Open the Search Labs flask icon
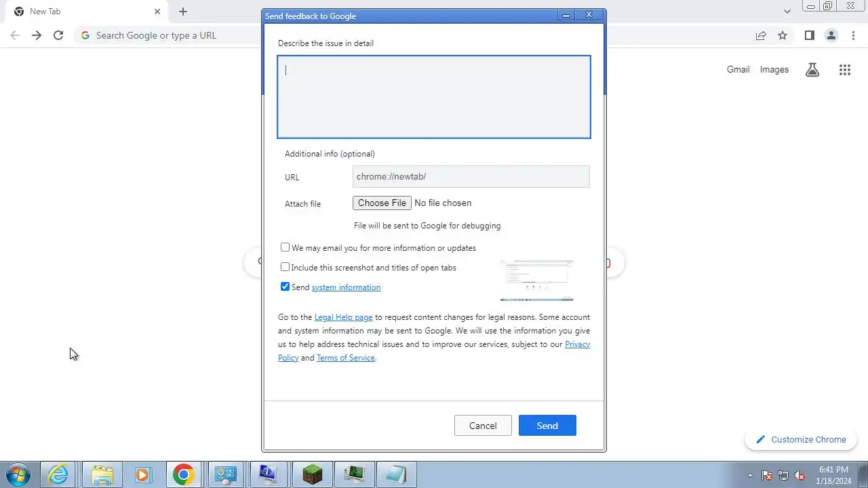 pos(812,69)
